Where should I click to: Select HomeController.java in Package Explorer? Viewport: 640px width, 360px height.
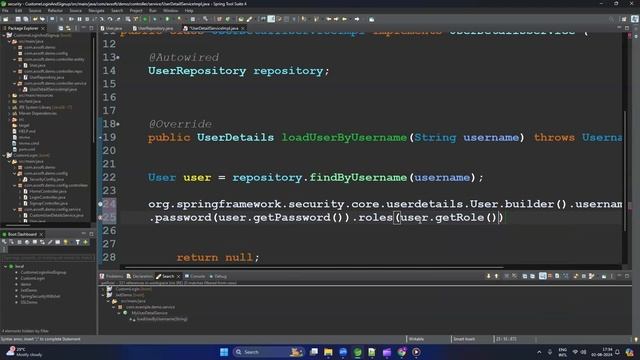click(47, 191)
